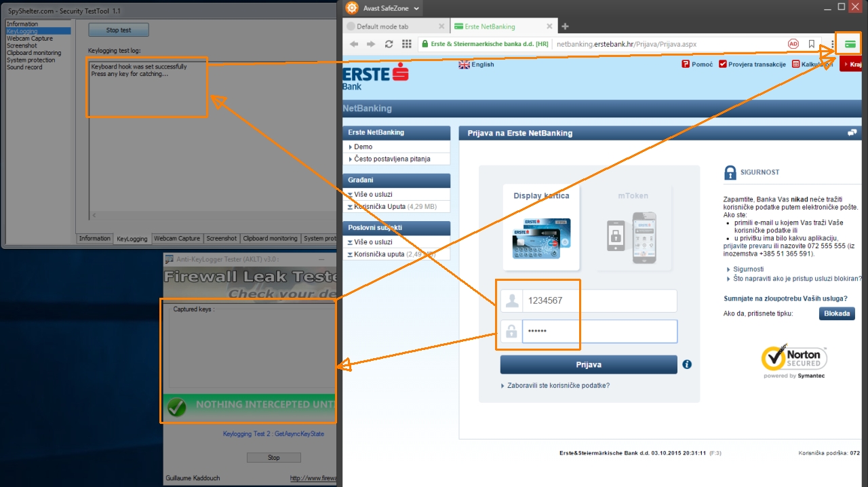Image resolution: width=868 pixels, height=487 pixels.
Task: Reload the NetBanking page
Action: (389, 44)
